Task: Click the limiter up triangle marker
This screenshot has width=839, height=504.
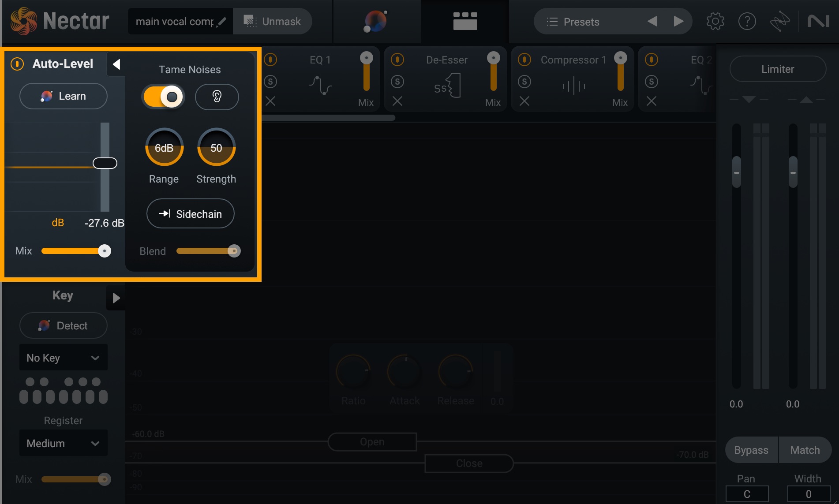Action: [806, 99]
